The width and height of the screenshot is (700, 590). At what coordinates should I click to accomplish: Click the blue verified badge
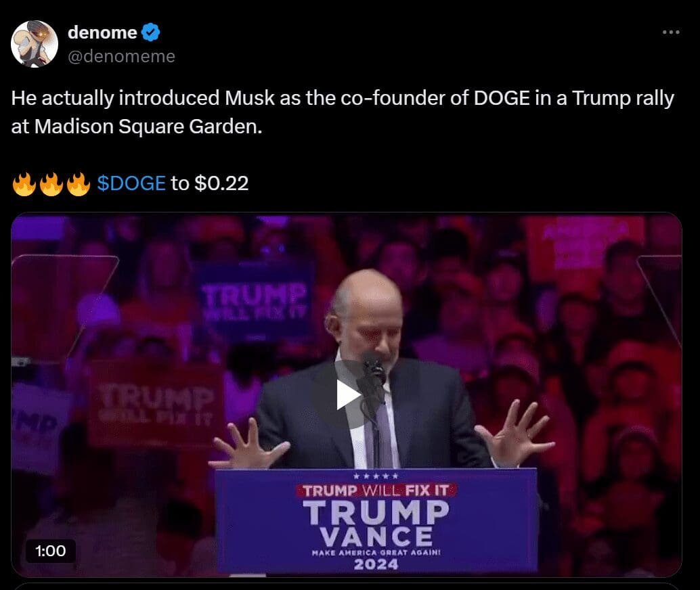click(x=150, y=32)
